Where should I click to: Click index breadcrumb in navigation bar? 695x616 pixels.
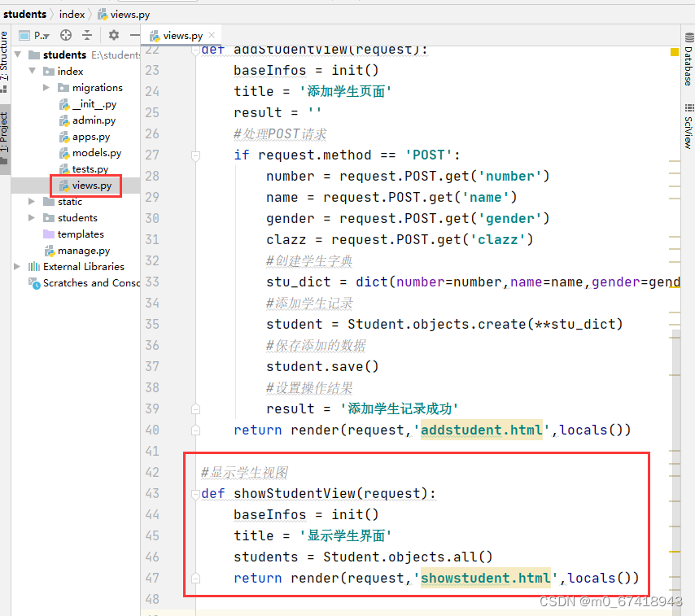point(72,15)
